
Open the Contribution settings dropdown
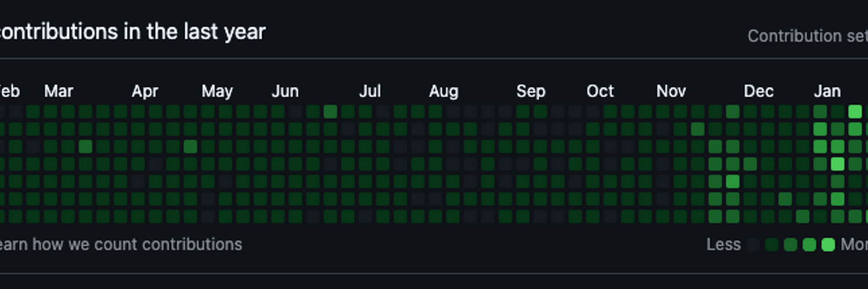click(808, 36)
